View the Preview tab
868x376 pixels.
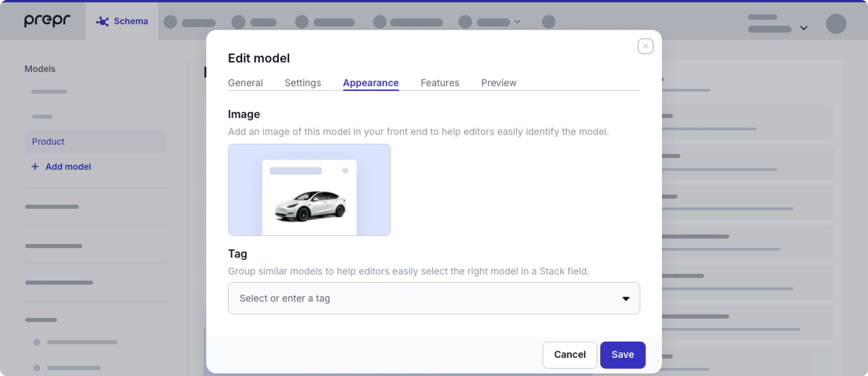coord(499,83)
